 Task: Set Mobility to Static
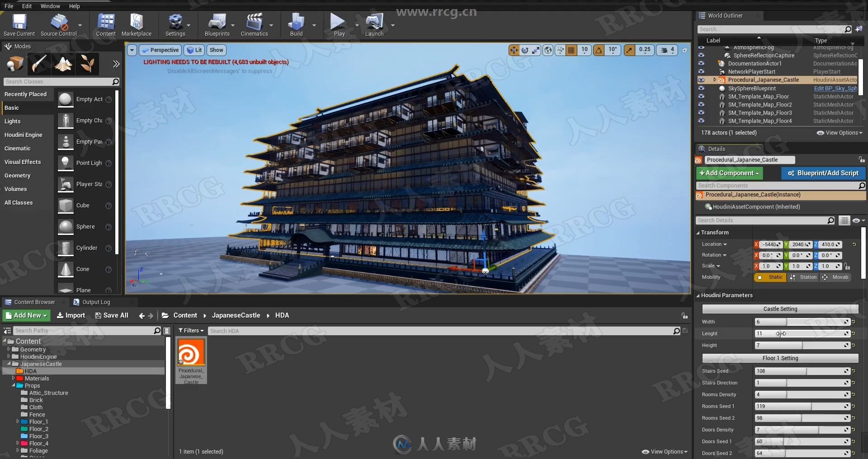(770, 277)
